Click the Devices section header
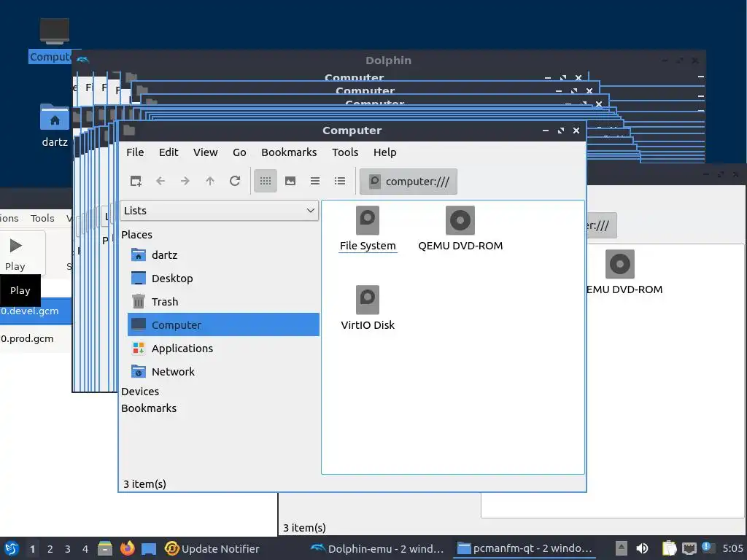The width and height of the screenshot is (747, 560). [140, 392]
